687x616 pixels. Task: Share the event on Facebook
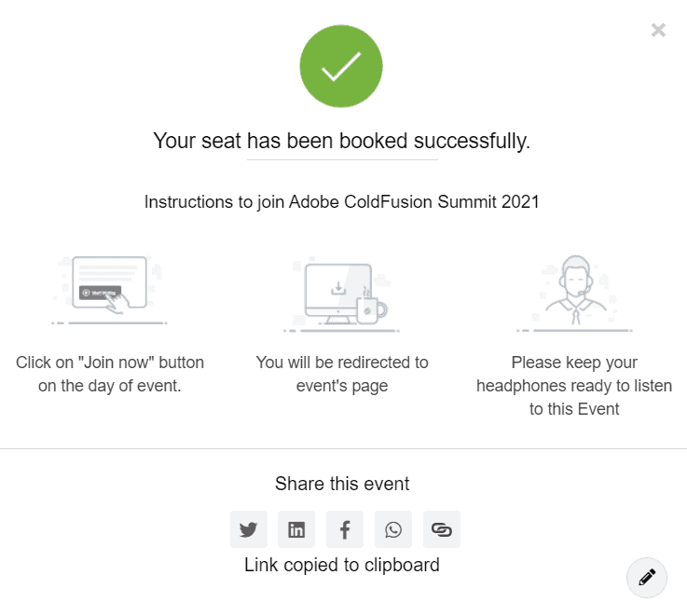pyautogui.click(x=345, y=529)
